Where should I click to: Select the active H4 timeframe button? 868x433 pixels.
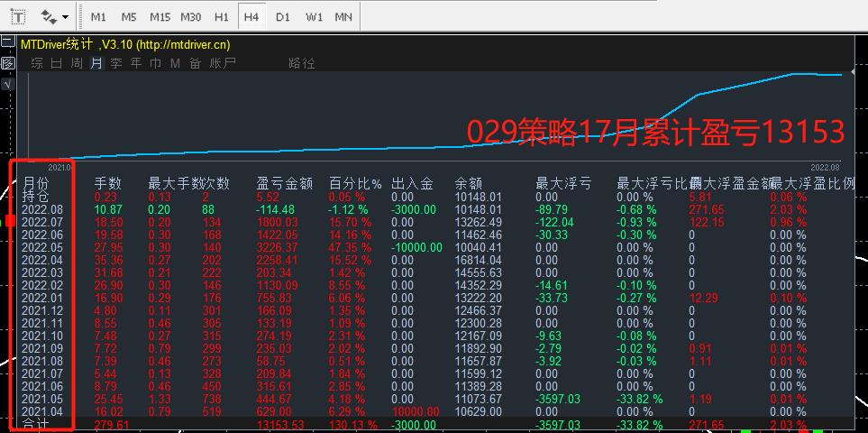[251, 17]
